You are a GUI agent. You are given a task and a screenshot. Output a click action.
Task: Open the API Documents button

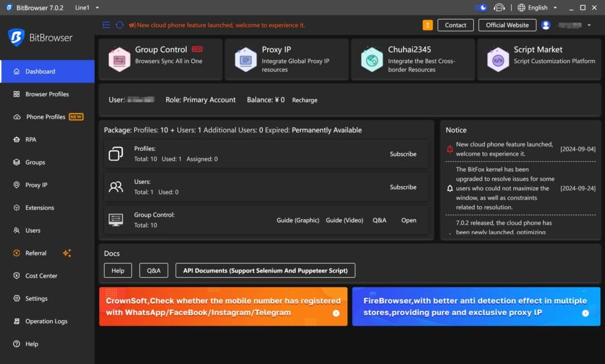265,271
